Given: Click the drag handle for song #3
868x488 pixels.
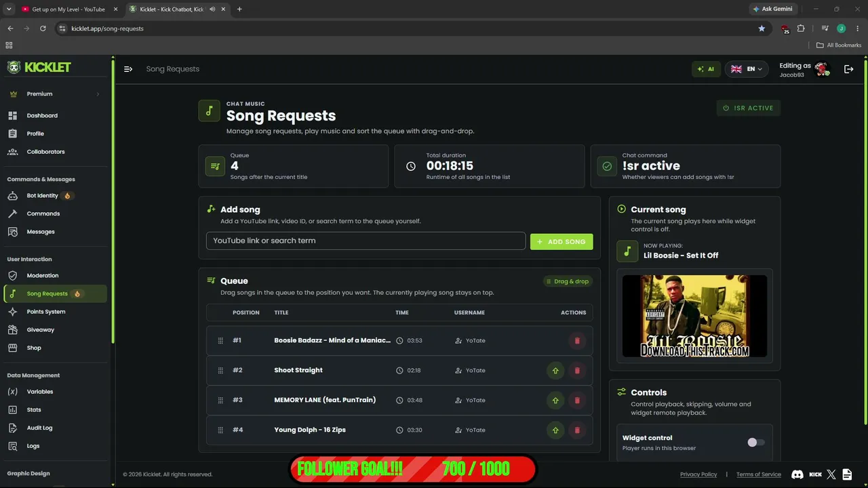Looking at the screenshot, I should pos(220,400).
